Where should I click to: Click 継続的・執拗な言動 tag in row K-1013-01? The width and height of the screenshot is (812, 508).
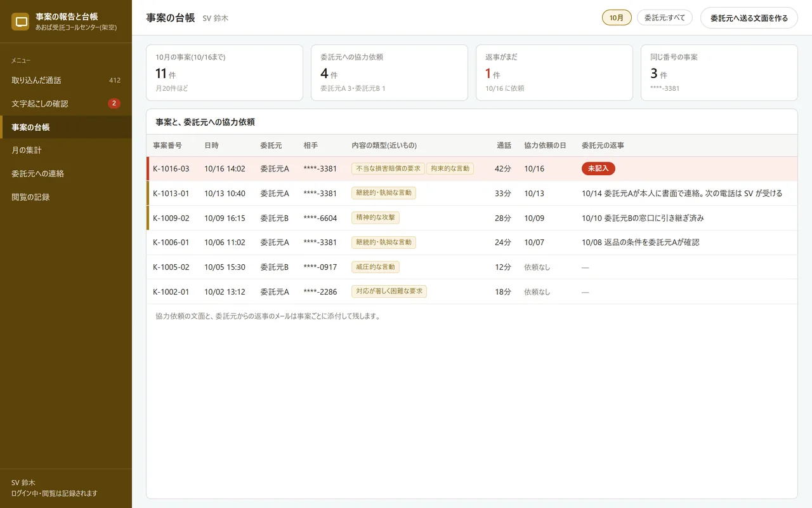pos(384,193)
